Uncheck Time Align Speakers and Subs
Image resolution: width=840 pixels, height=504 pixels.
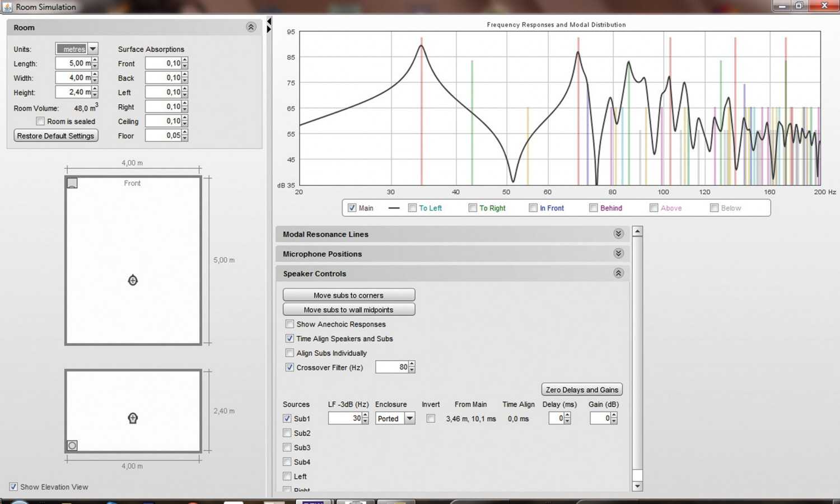pyautogui.click(x=290, y=338)
